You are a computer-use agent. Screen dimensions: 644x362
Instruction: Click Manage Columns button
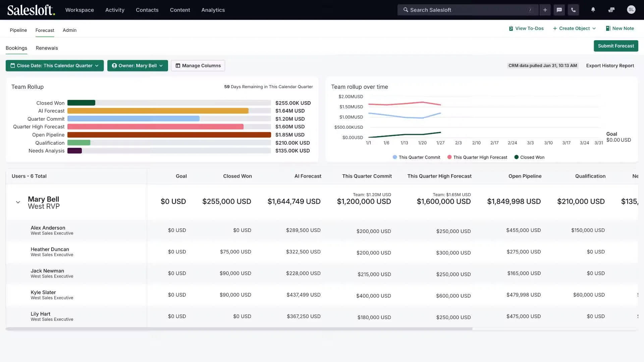pos(198,66)
